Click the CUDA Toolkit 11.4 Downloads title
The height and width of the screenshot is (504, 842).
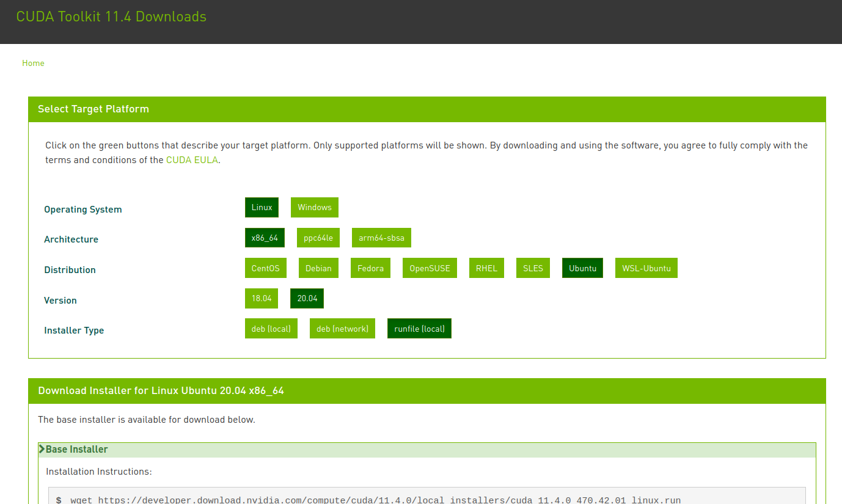coord(111,16)
